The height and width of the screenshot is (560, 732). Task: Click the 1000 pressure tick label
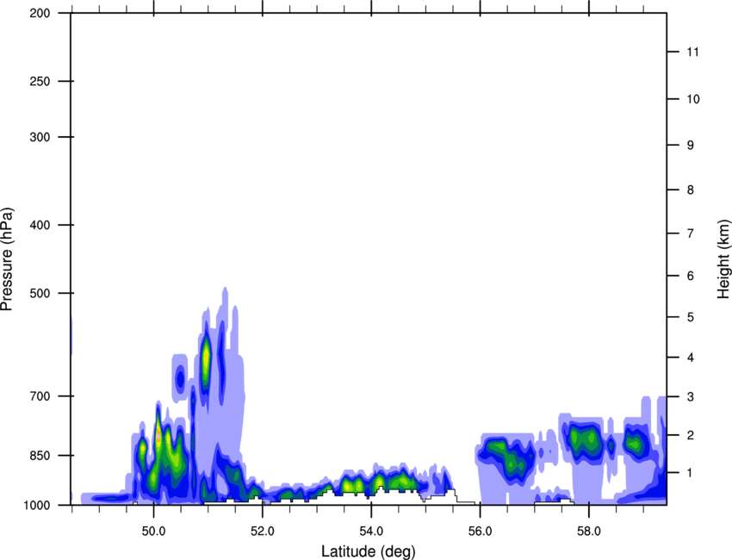(36, 505)
